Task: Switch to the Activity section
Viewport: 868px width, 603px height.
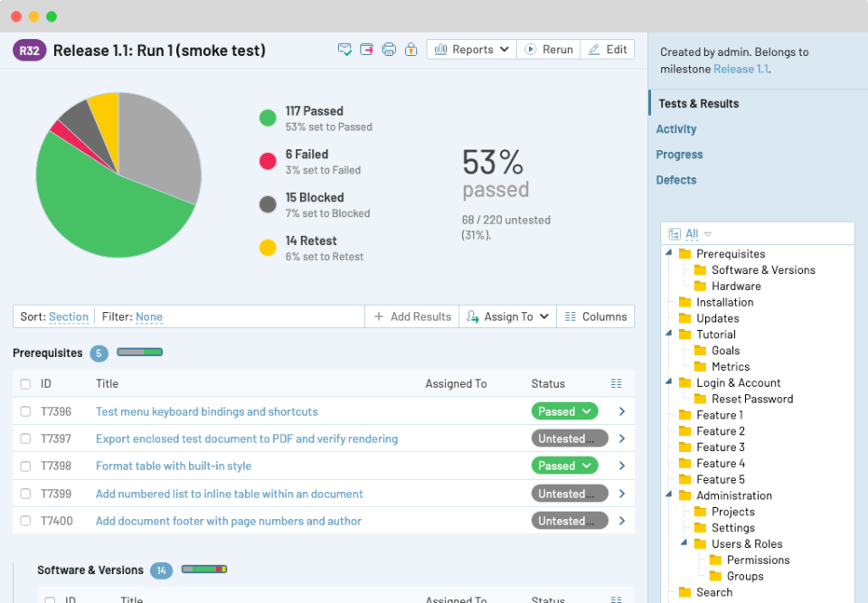Action: (675, 128)
